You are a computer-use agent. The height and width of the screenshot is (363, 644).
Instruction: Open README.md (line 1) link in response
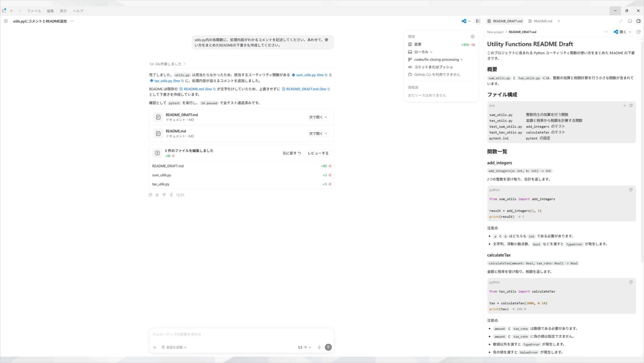coord(197,89)
